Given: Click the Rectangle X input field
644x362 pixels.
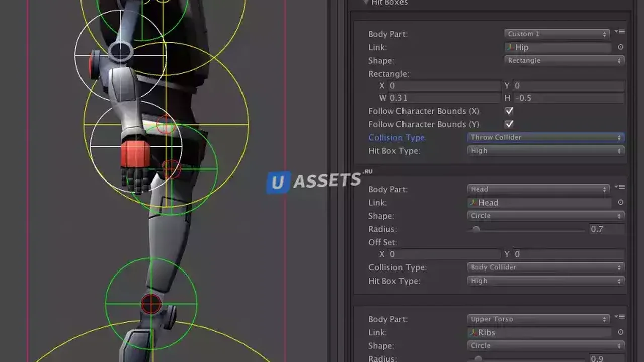Looking at the screenshot, I should point(444,86).
